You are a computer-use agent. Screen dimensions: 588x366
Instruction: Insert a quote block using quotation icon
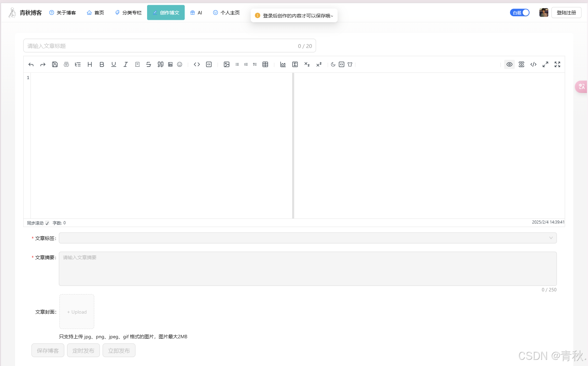(x=160, y=64)
